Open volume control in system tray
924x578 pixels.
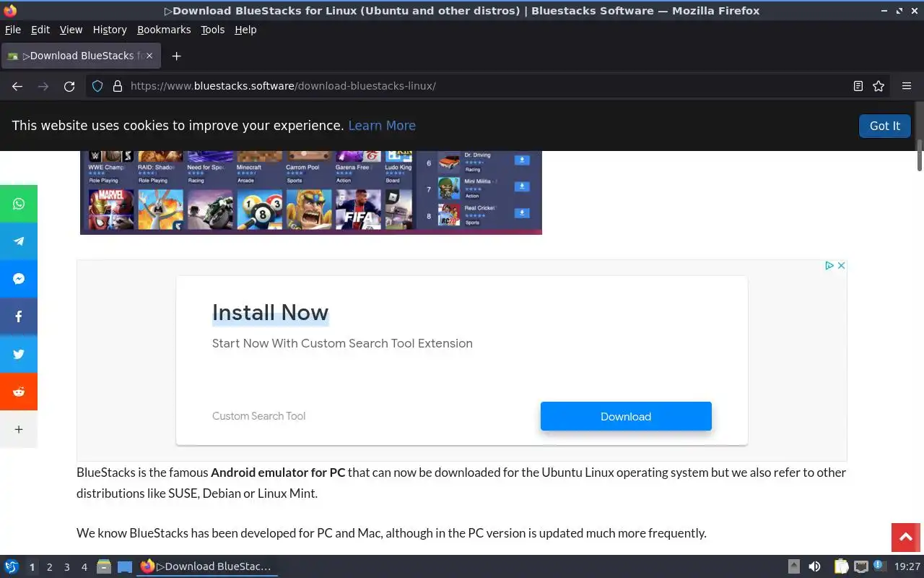(x=814, y=566)
